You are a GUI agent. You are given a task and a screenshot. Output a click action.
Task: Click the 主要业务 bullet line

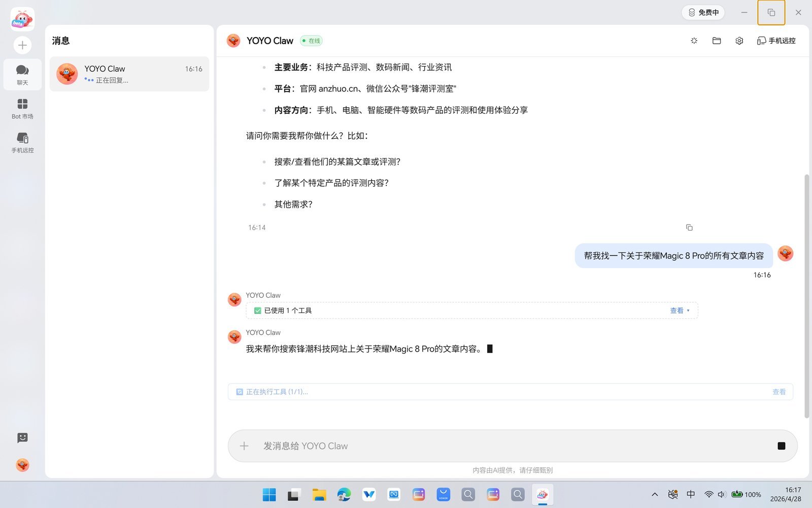(363, 67)
